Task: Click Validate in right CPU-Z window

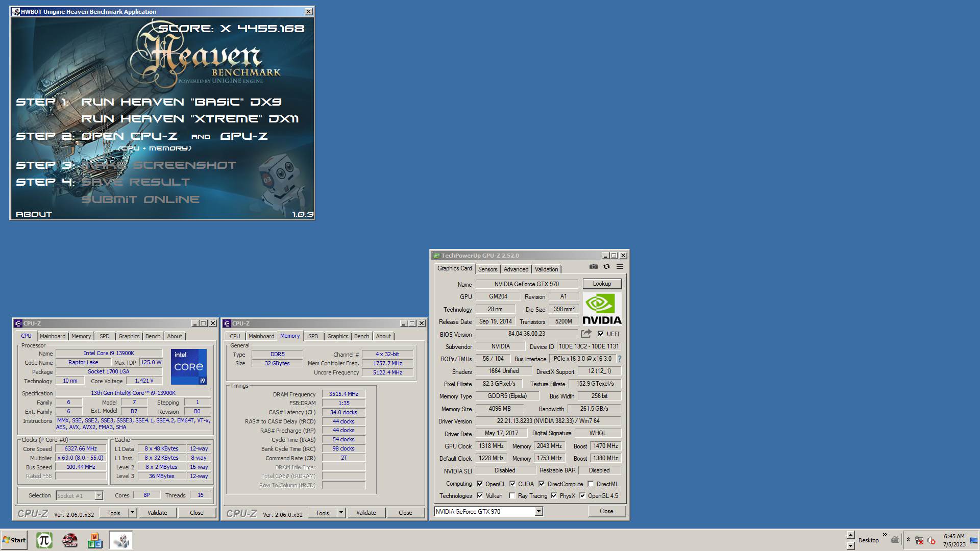Action: tap(366, 513)
